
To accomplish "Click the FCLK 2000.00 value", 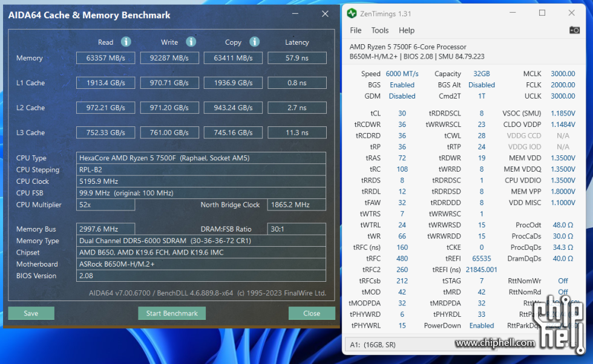I will tap(563, 85).
